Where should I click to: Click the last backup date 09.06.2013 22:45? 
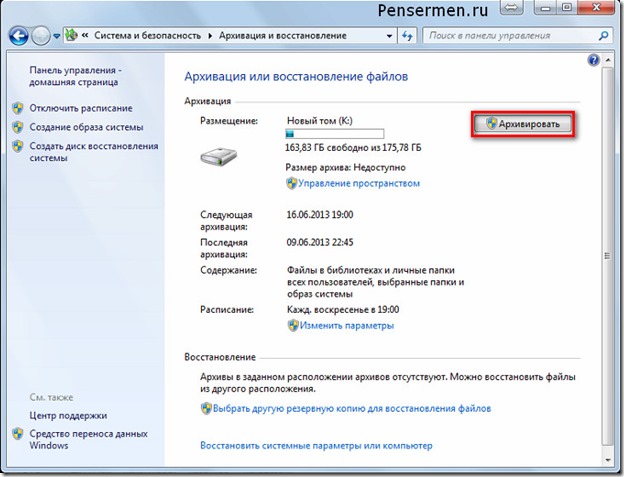click(320, 243)
